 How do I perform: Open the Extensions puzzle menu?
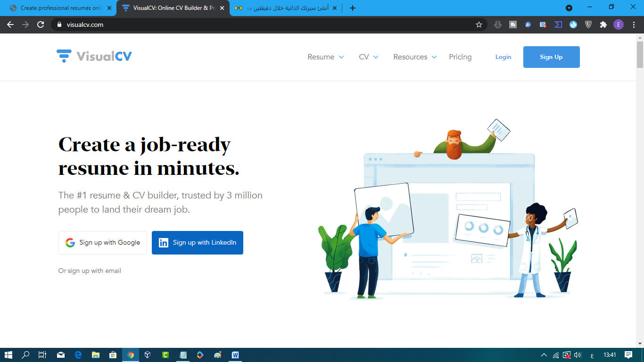[x=603, y=25]
